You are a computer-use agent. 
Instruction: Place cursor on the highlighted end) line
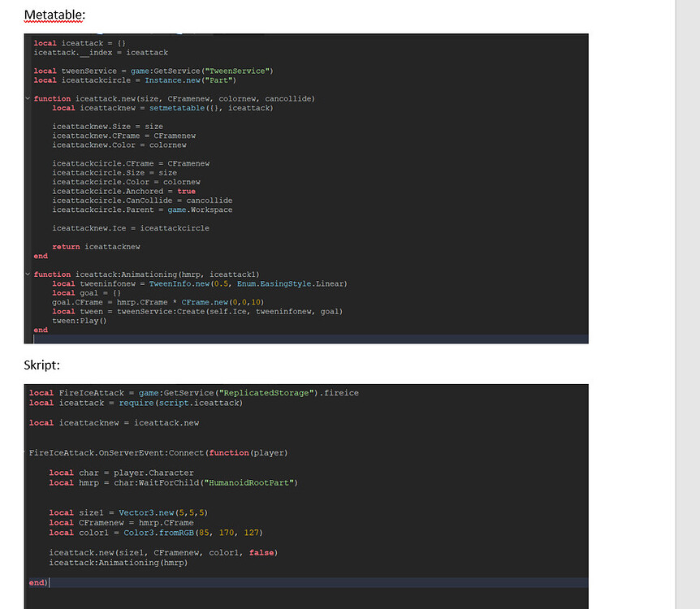(37, 582)
